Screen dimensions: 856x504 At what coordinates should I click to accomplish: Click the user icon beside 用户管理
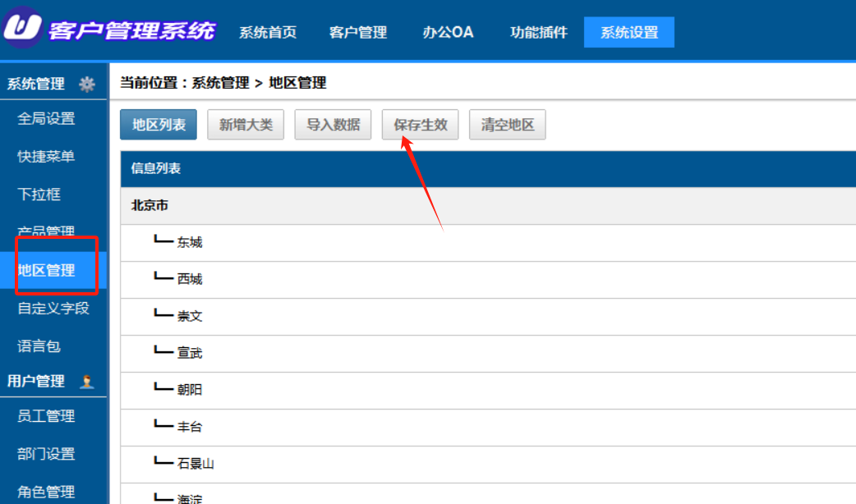coord(86,381)
